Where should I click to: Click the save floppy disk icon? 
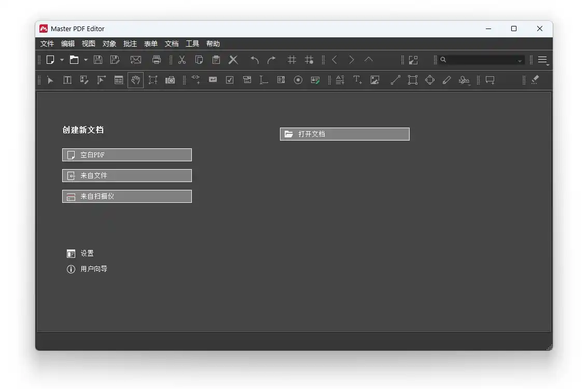(x=98, y=60)
